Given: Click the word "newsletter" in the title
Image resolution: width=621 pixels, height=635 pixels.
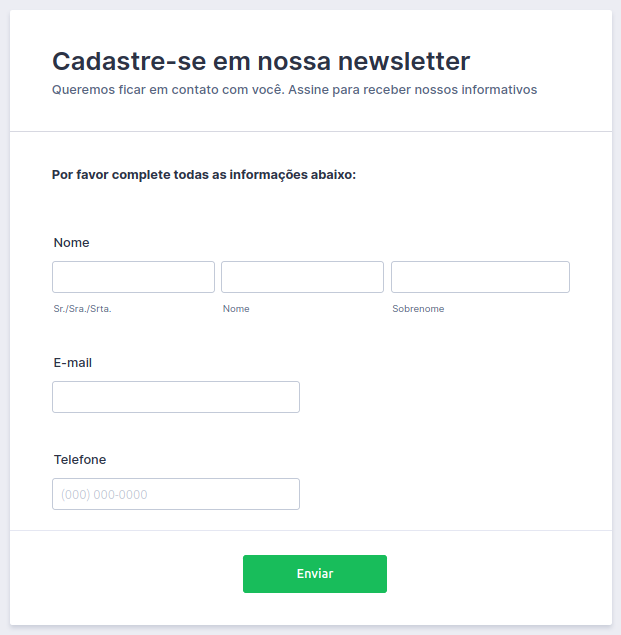Looking at the screenshot, I should (404, 61).
